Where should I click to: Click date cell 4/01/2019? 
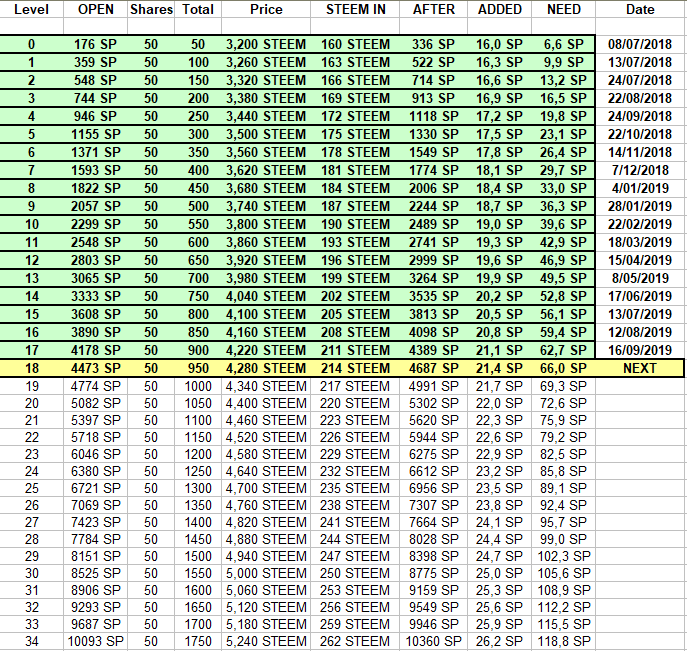pos(640,188)
